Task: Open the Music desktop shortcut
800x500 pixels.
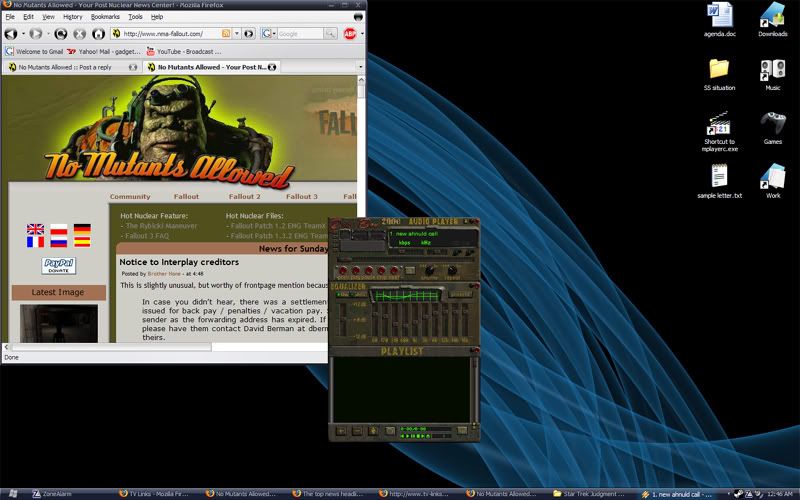Action: pyautogui.click(x=772, y=74)
